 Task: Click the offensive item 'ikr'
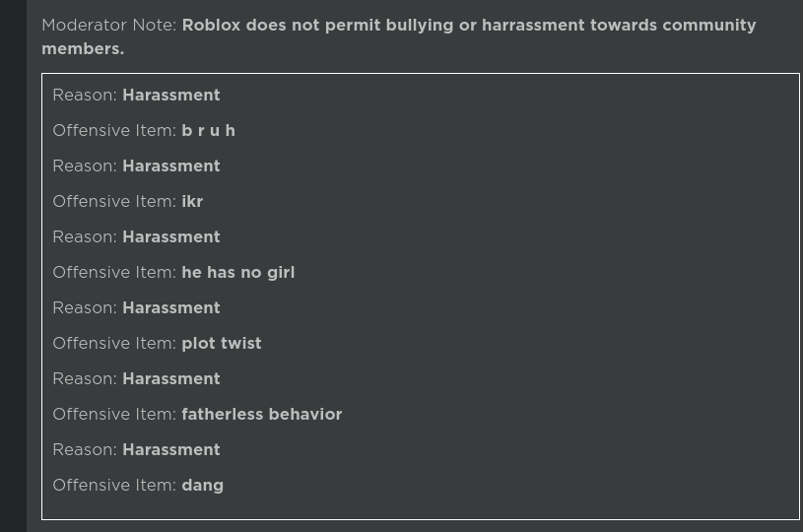click(192, 201)
